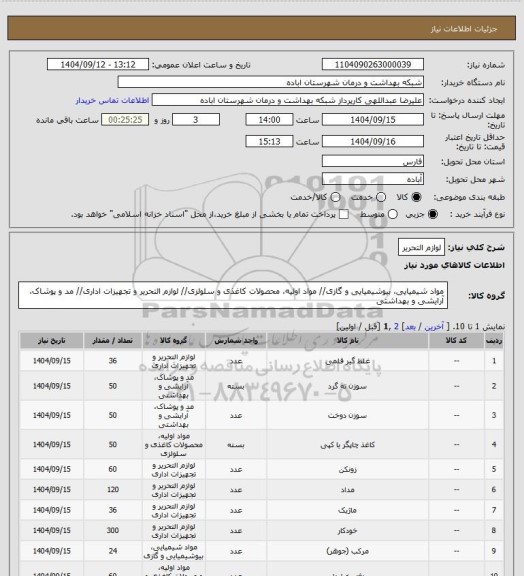Image resolution: width=524 pixels, height=576 pixels.
Task: Click item name مرکب (جوهر)
Action: click(x=348, y=551)
